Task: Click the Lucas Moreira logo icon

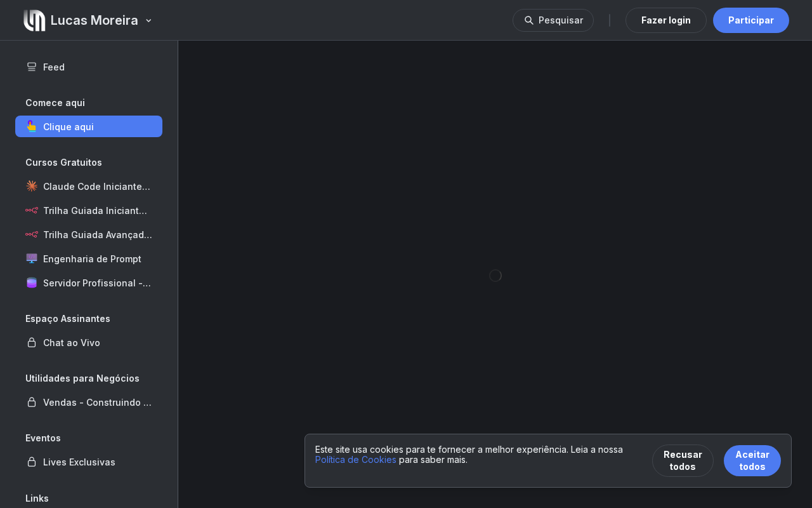Action: click(34, 20)
